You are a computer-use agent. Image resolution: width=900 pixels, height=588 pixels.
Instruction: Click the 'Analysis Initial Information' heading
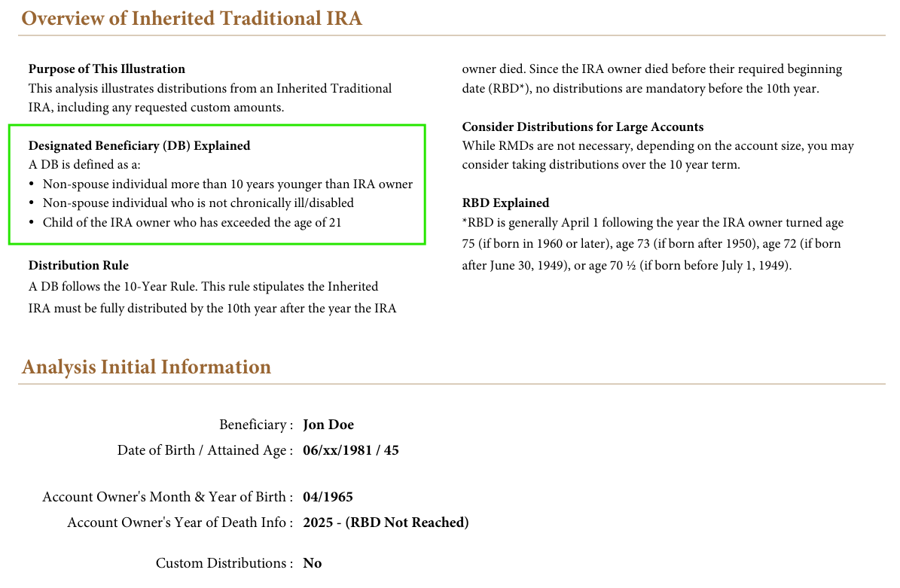146,367
